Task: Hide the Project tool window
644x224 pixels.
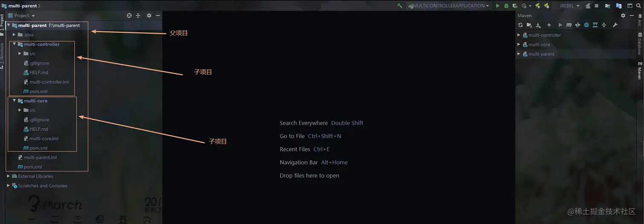Action: (x=158, y=16)
